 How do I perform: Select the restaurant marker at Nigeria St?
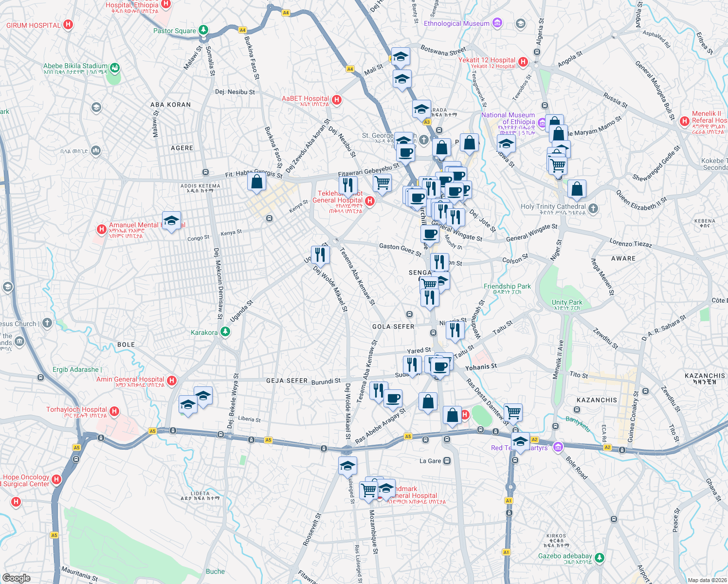[455, 330]
